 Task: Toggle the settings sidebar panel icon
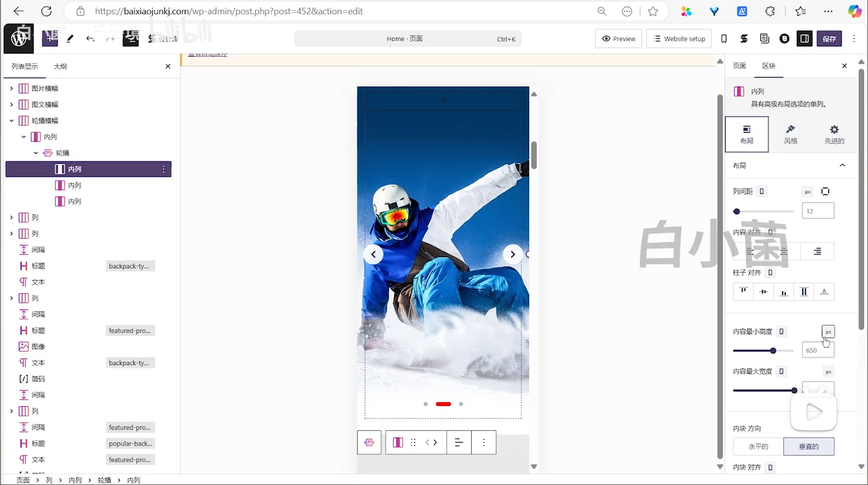(x=805, y=39)
